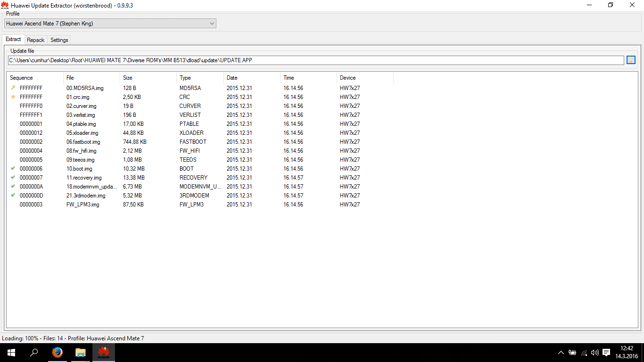Select the 08.fw_hifi.img file entry

click(x=82, y=151)
